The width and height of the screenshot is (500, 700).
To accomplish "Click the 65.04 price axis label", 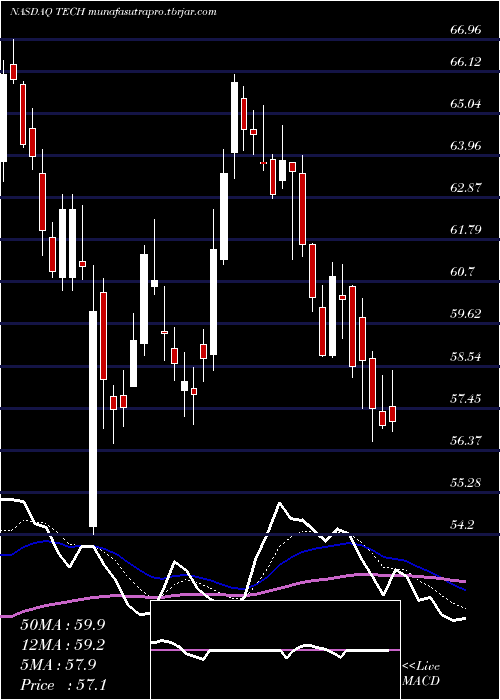I will (x=466, y=104).
